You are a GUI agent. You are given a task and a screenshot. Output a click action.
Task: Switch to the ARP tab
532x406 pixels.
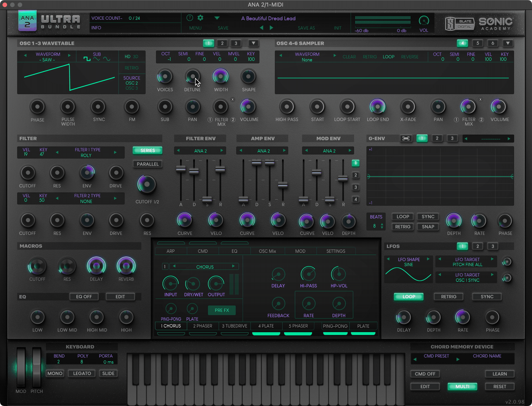click(x=171, y=251)
